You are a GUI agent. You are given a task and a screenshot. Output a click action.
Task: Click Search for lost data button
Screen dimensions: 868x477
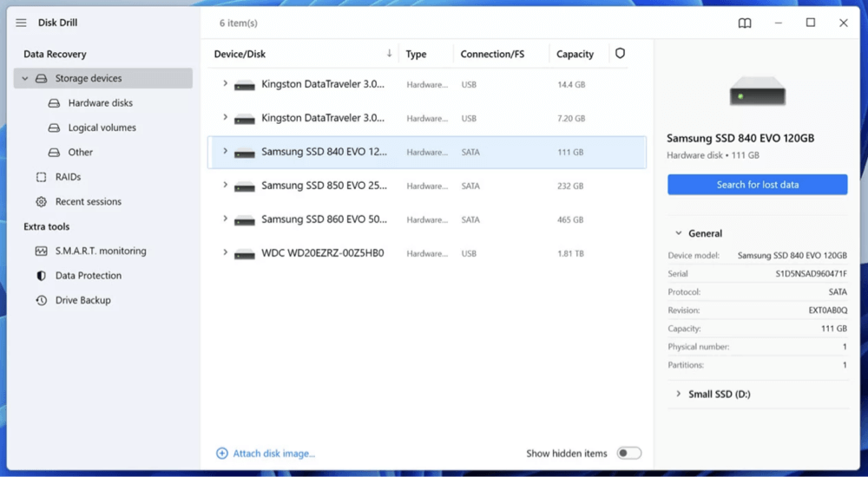757,185
